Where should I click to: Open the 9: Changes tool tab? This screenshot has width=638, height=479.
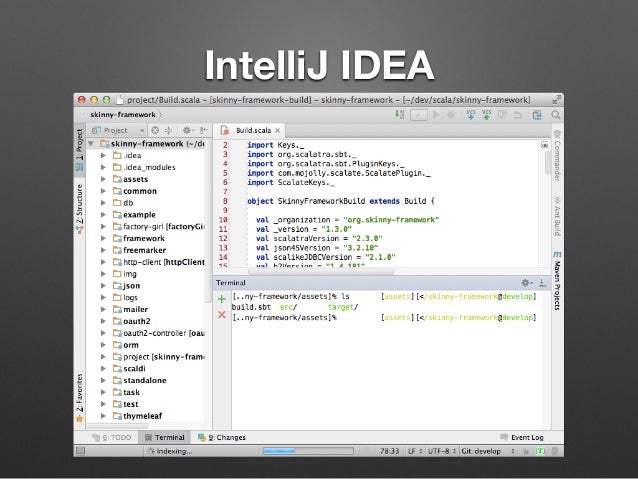click(222, 437)
